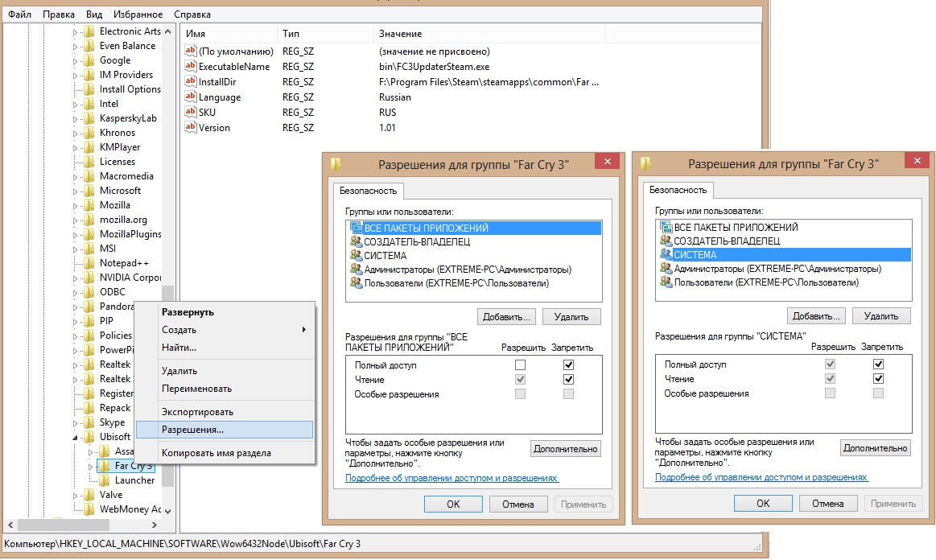
Task: Click the Far Cry 3 folder icon
Action: click(x=104, y=466)
